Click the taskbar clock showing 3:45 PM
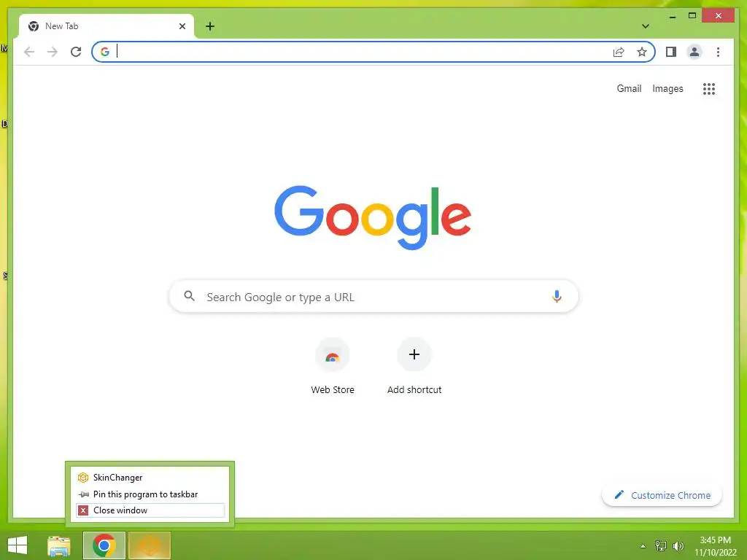 click(715, 546)
